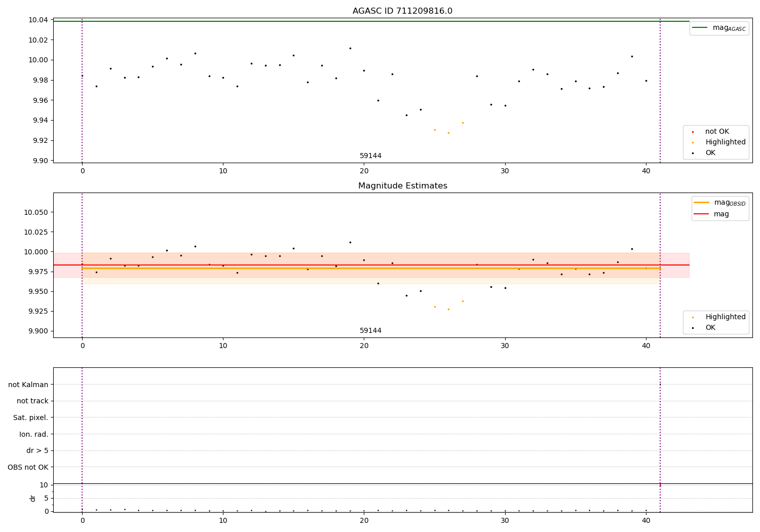Click the 9.950 y-axis tick label

[39, 291]
